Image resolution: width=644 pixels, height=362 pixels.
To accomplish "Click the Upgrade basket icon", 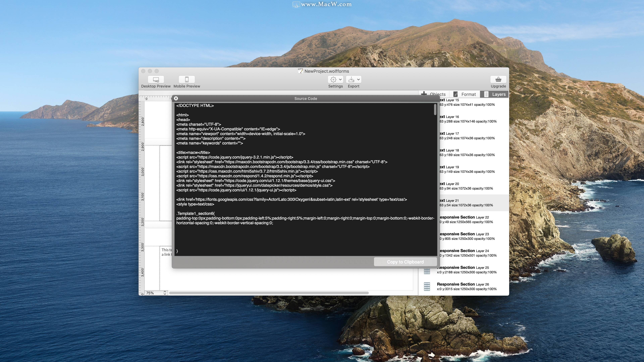I will [x=498, y=79].
